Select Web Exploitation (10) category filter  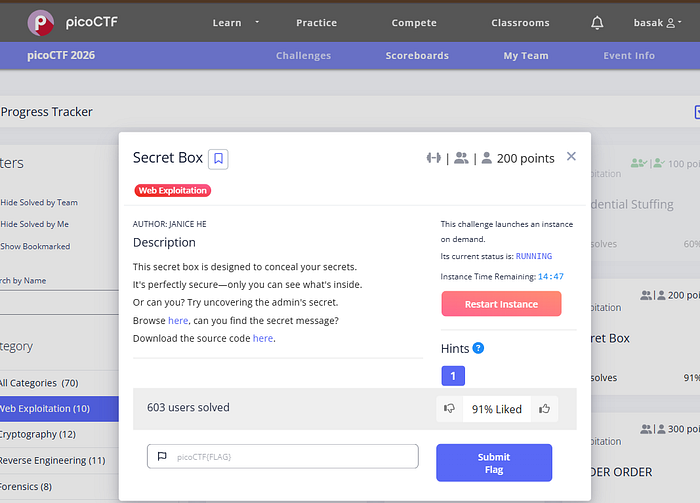(x=59, y=409)
